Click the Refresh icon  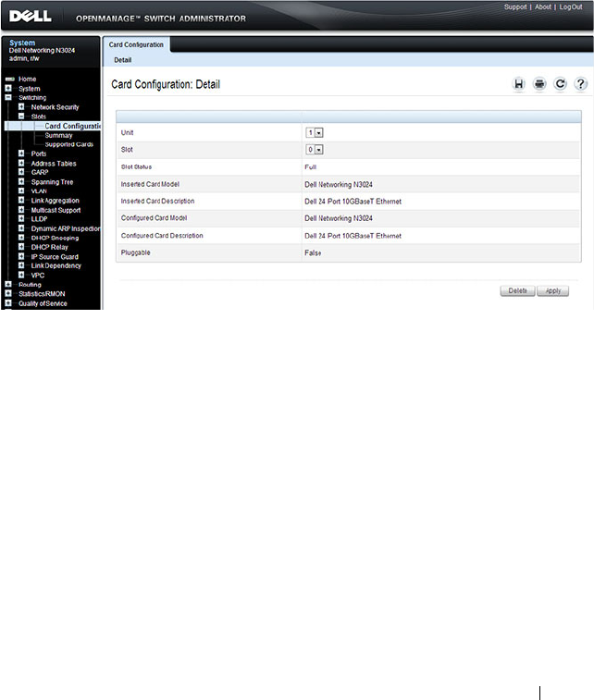coord(560,84)
